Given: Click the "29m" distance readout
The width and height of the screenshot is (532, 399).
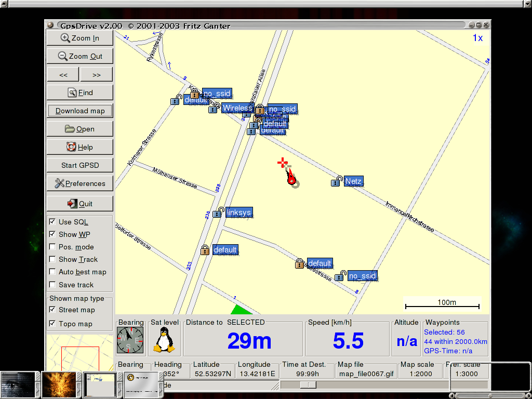Looking at the screenshot, I should [x=249, y=341].
